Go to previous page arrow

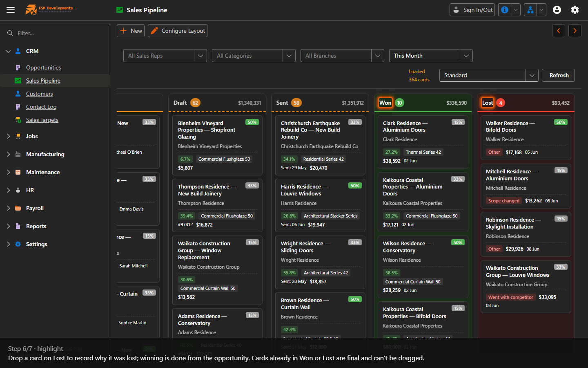(559, 31)
